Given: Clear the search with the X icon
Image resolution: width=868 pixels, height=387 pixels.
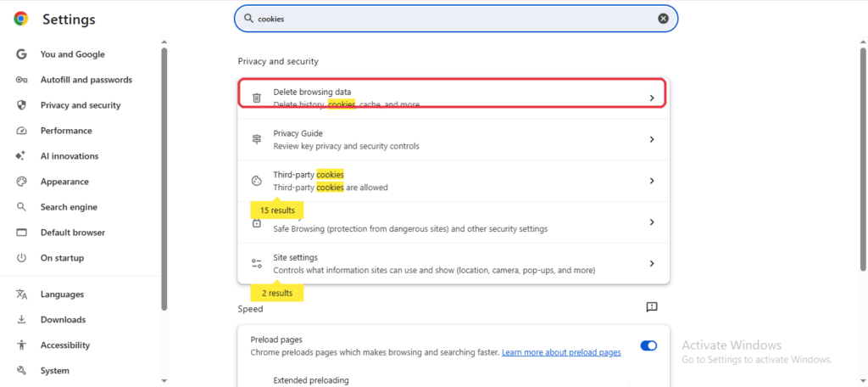Looking at the screenshot, I should tap(663, 19).
